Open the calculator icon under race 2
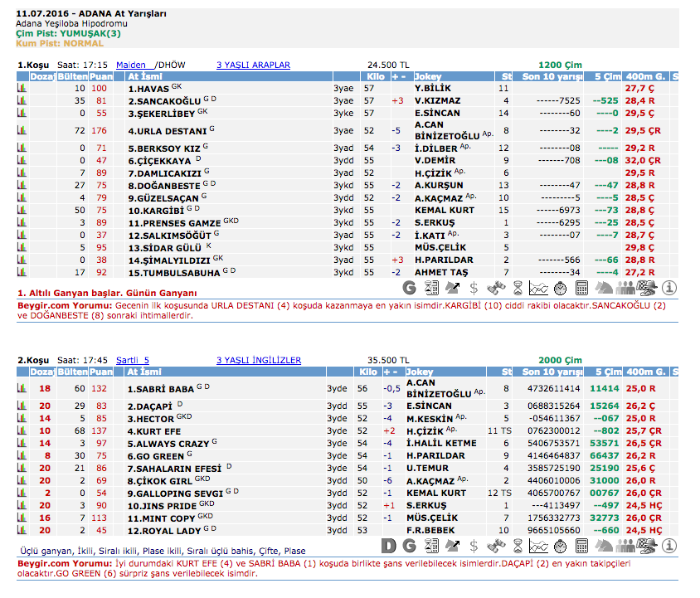The height and width of the screenshot is (598, 700). click(581, 546)
